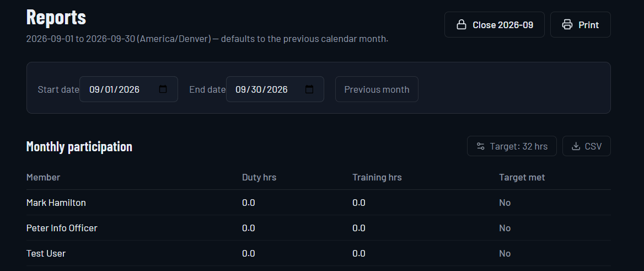Screen dimensions: 644x271
Task: Select the Mark Hamilton row name
Action: 56,203
